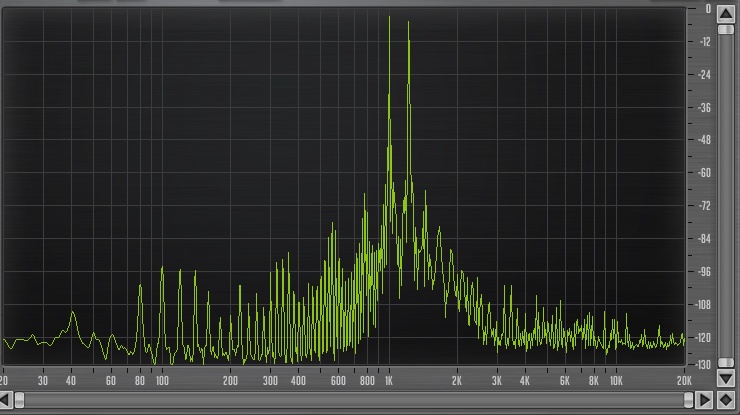Click the -120 dB level axis label
Viewport: 740px width, 415px height.
click(x=703, y=337)
